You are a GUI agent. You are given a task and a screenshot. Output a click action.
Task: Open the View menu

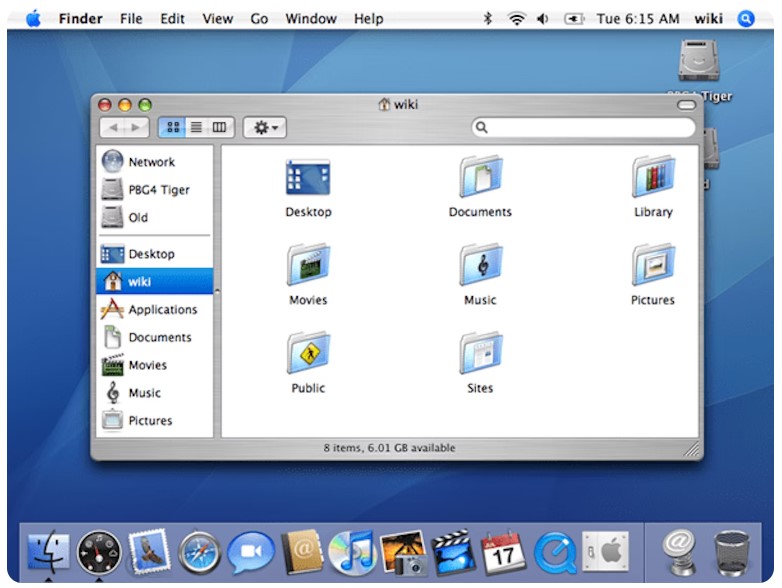[217, 19]
